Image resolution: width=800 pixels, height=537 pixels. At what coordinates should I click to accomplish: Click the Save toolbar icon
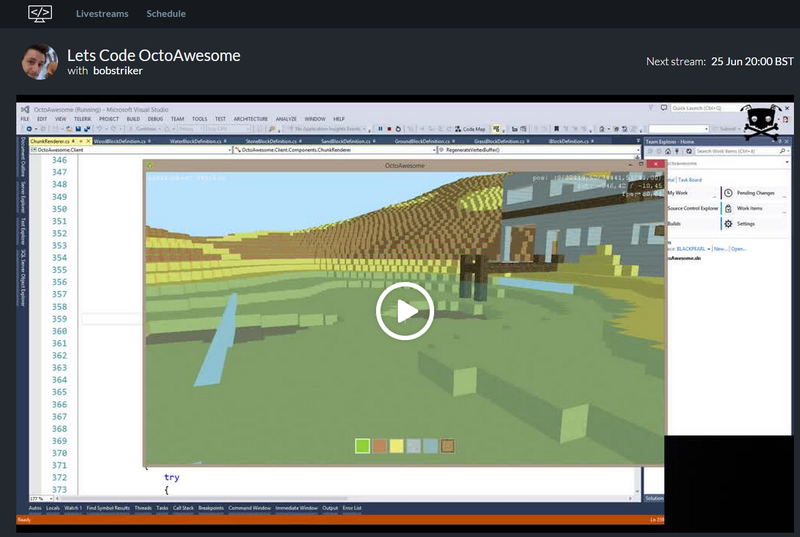pos(78,129)
